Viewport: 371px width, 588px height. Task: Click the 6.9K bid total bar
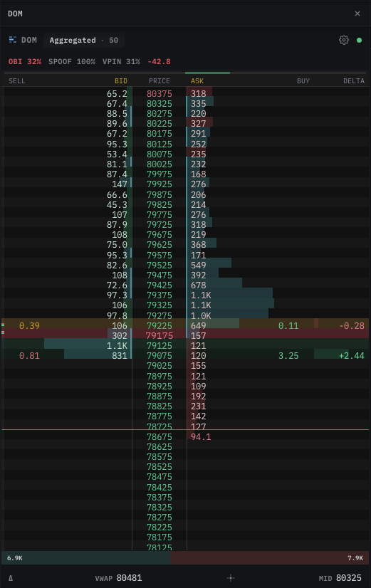(x=86, y=558)
